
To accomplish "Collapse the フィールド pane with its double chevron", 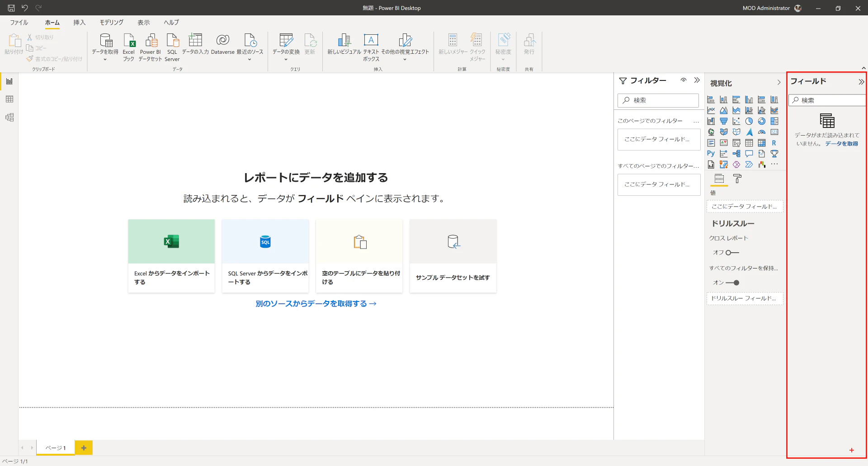I will (x=861, y=82).
